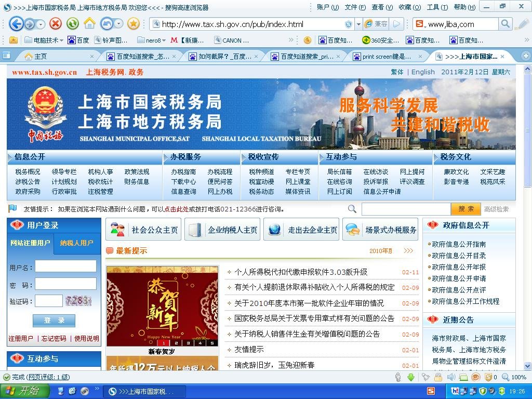Switch to the 纳税人用户 login tab
Image resolution: width=532 pixels, height=399 pixels.
[76, 243]
